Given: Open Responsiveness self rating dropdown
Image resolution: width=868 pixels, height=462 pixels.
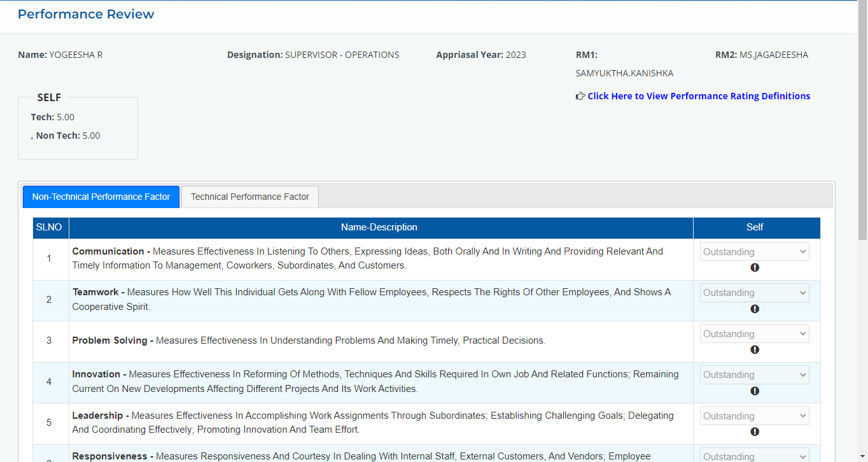Looking at the screenshot, I should (754, 456).
